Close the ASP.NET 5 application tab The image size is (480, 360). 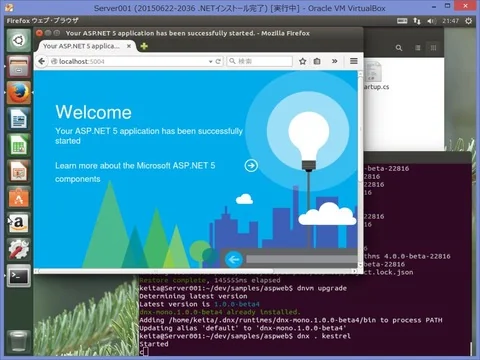pos(129,46)
